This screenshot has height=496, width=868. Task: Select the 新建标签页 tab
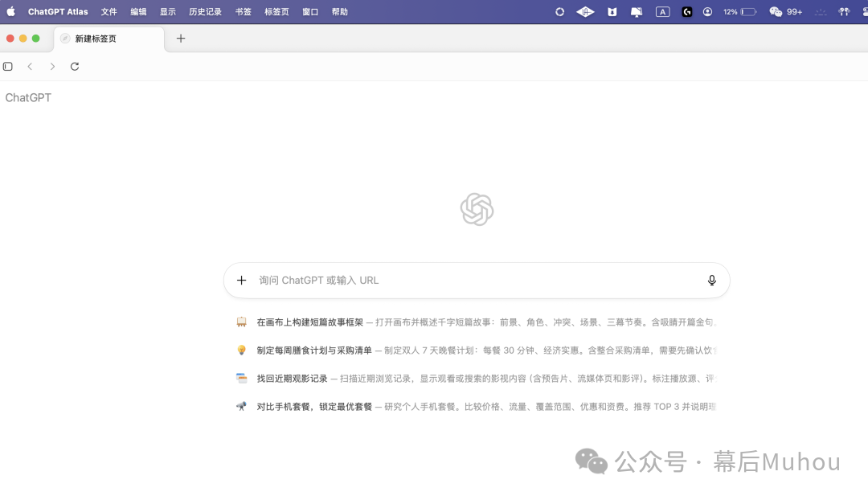[94, 38]
